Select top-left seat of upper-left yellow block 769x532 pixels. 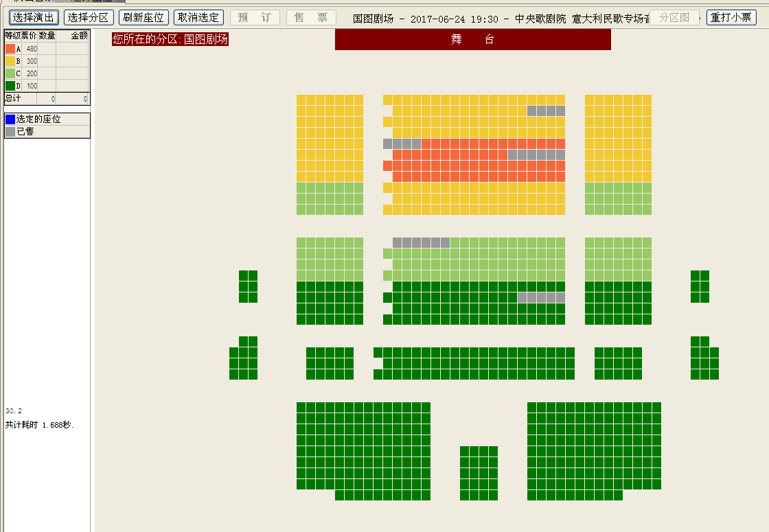click(301, 100)
